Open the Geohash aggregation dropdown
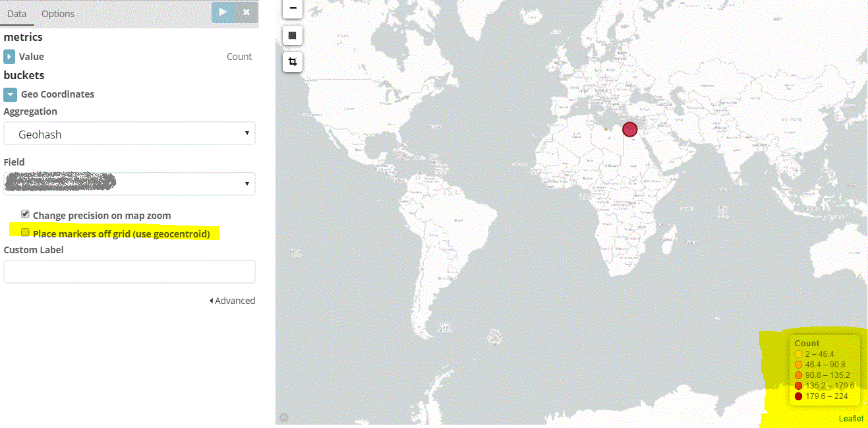Image resolution: width=868 pixels, height=428 pixels. pyautogui.click(x=129, y=134)
